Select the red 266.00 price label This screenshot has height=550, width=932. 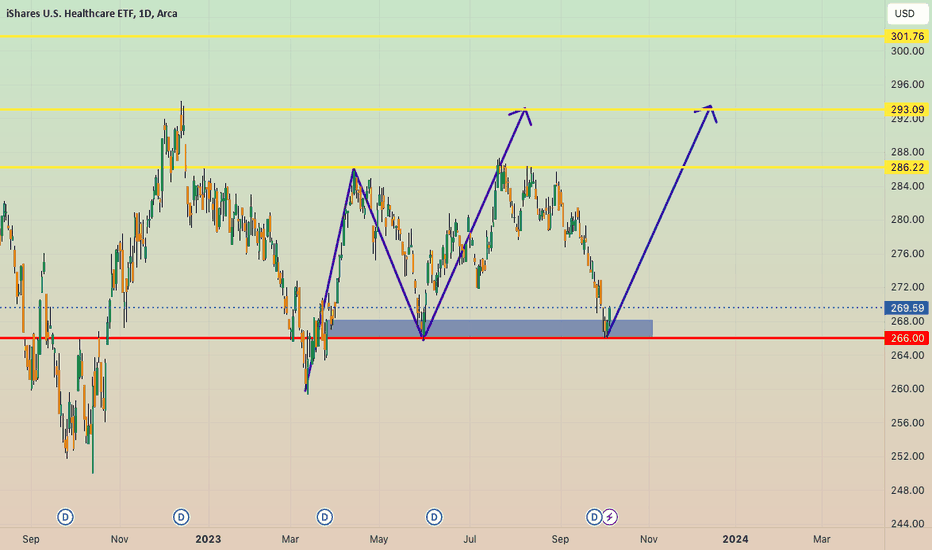point(907,338)
